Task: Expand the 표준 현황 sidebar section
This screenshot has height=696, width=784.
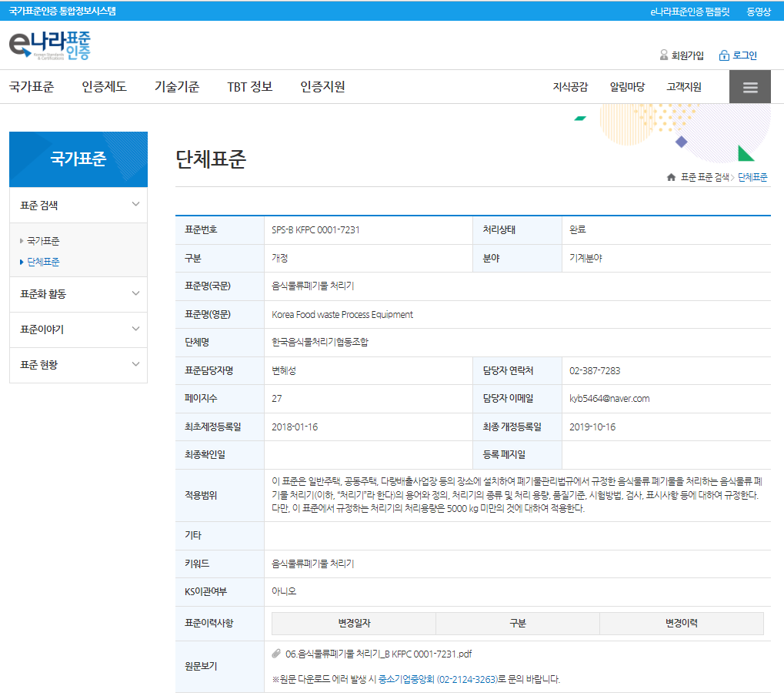Action: click(135, 364)
